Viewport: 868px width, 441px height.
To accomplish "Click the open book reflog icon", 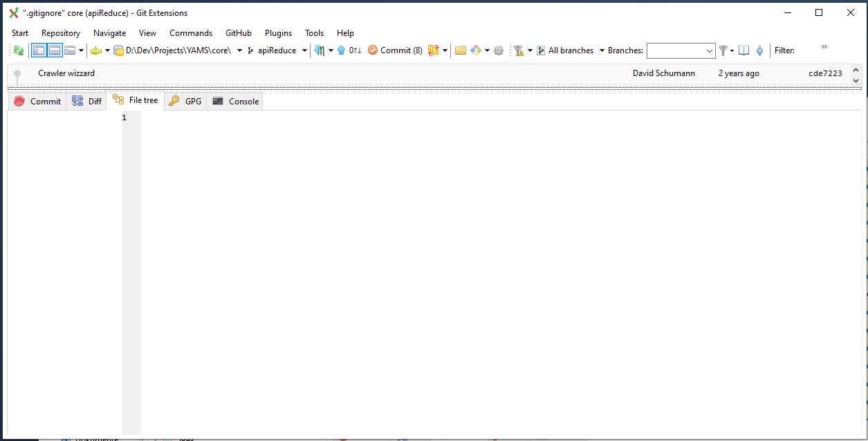I will (x=744, y=50).
